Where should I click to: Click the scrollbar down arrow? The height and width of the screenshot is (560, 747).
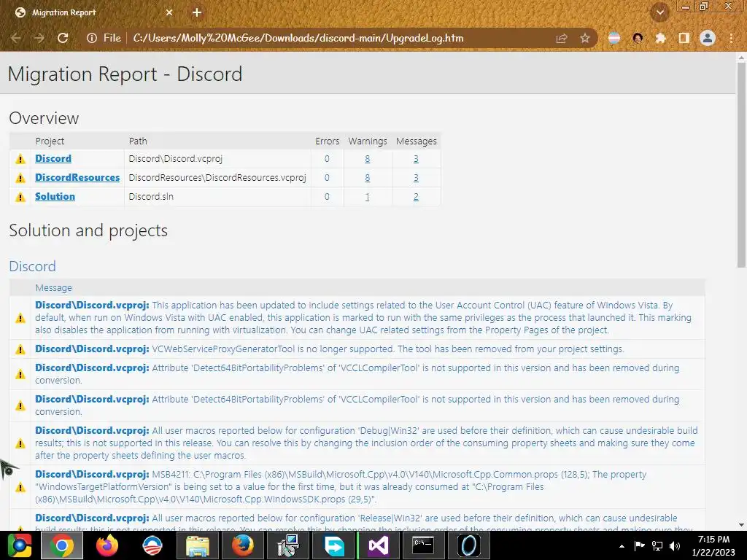(x=741, y=525)
